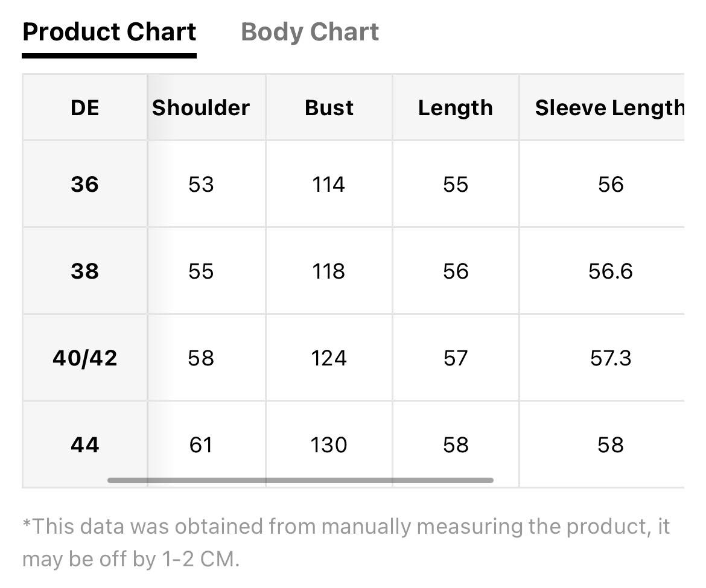Click the bust value 118 cell
The image size is (706, 588).
pyautogui.click(x=329, y=271)
